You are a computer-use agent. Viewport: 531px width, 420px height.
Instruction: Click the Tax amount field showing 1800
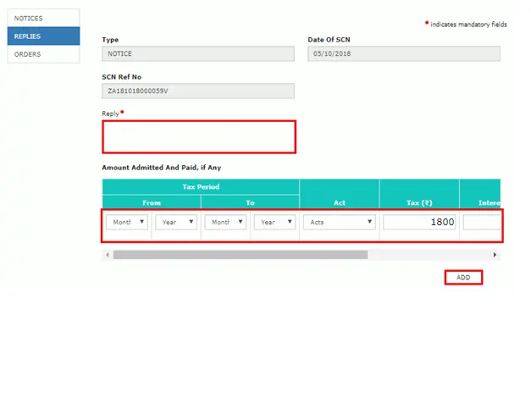click(x=419, y=222)
